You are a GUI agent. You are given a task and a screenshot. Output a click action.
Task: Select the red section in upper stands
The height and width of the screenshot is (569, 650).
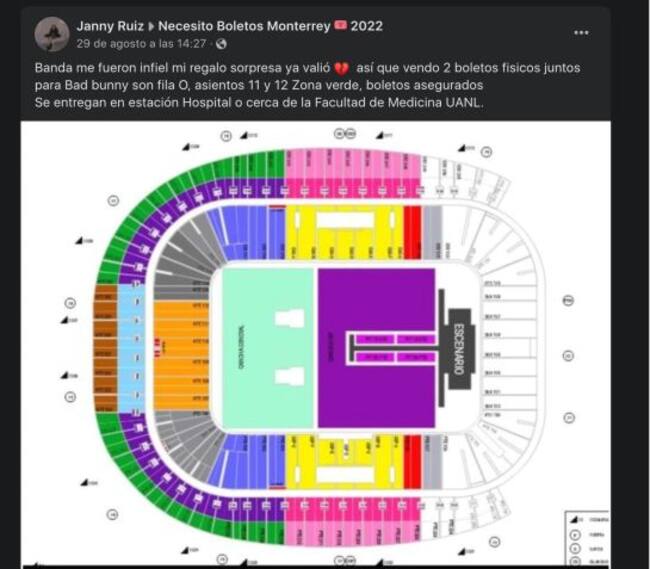coord(412,232)
